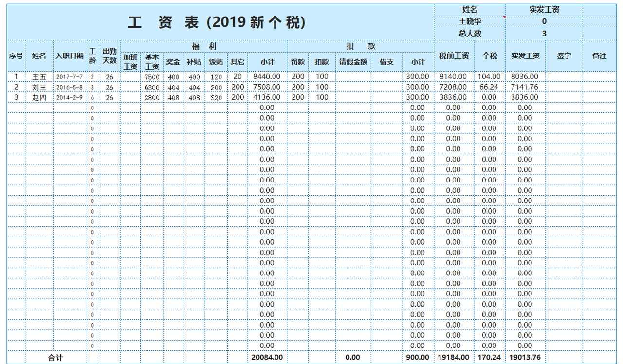Select the 请假金额 column header

(x=353, y=62)
